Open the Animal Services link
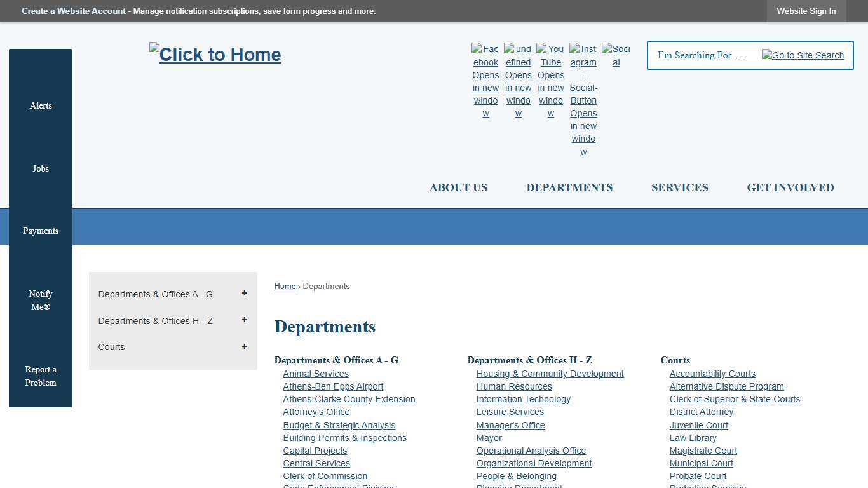Viewport: 868px width, 488px height. point(316,374)
